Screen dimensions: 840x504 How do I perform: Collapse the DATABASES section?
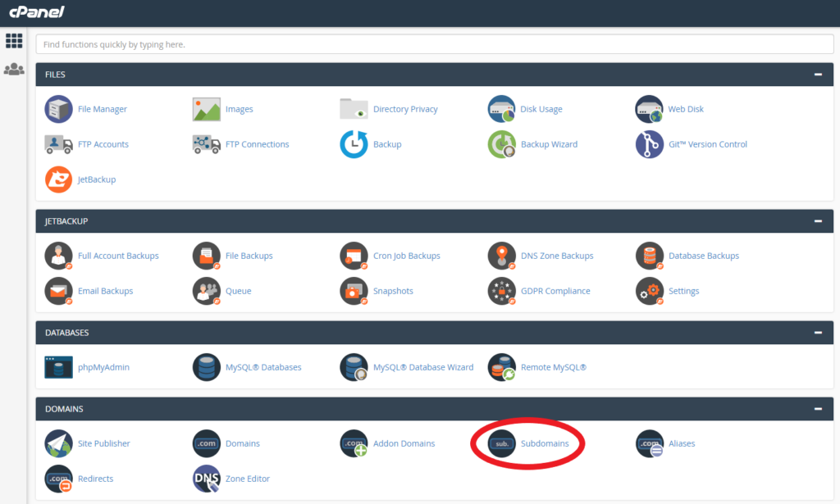(x=818, y=332)
